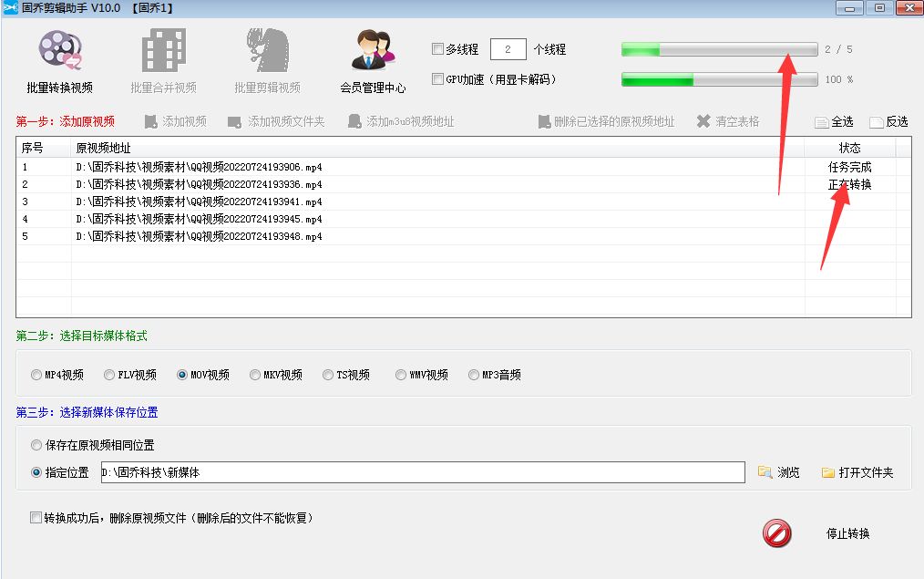Open the 批量剪辑视频 icon
924x579 pixels.
tap(268, 50)
